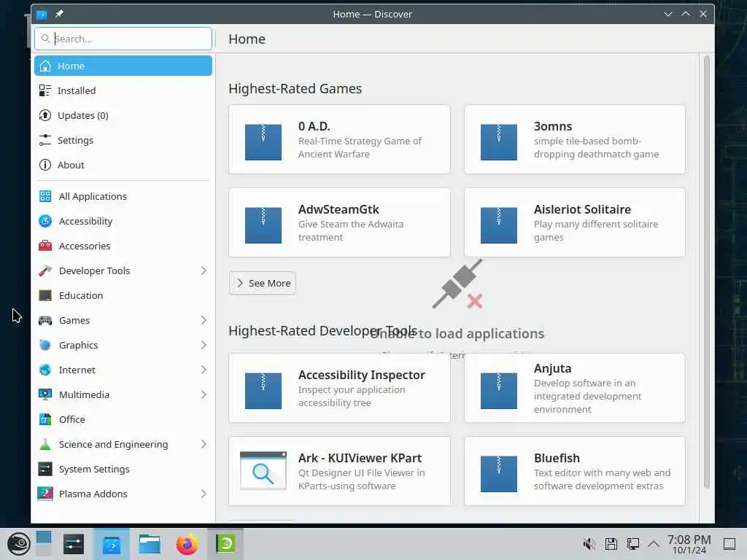Click the Discover app icon in titlebar

point(42,15)
